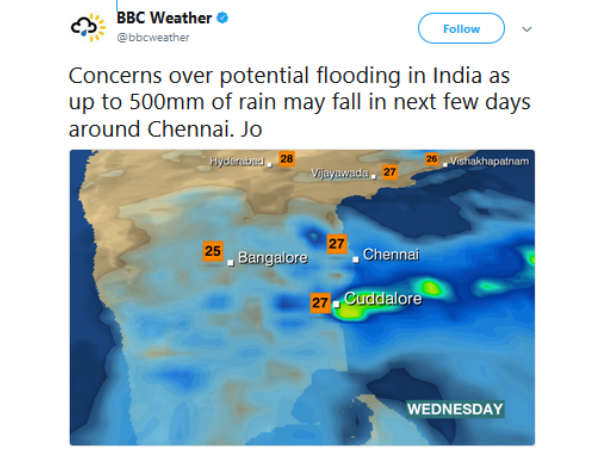The height and width of the screenshot is (450, 600).
Task: Click the 25 temperature badge near Bangalore
Action: pos(212,251)
